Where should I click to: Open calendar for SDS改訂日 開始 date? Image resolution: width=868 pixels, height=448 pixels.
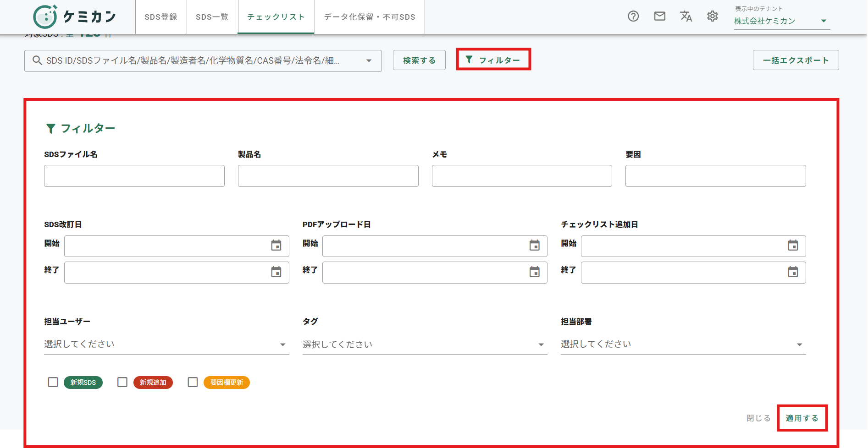(x=276, y=246)
